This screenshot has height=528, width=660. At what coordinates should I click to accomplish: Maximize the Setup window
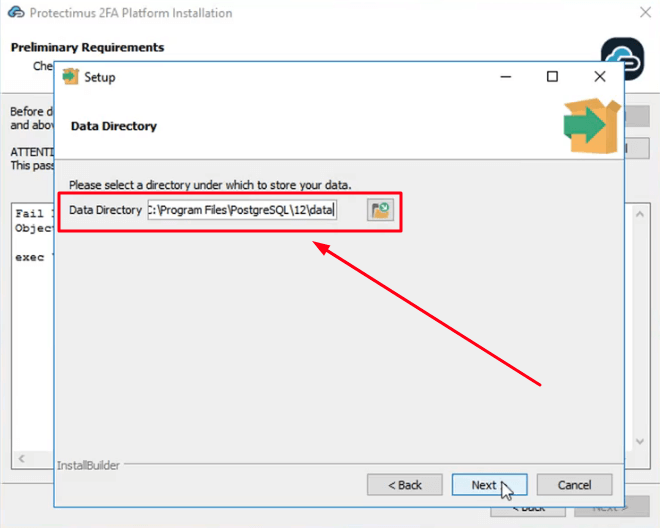tap(552, 77)
